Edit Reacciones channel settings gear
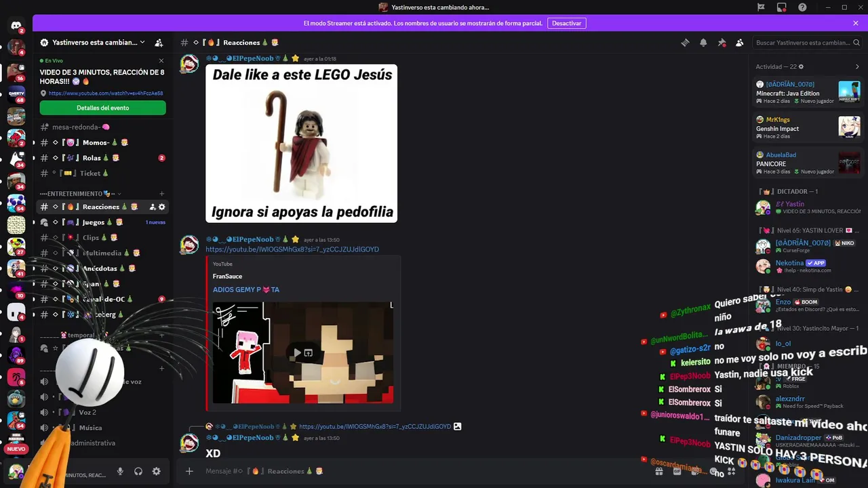 point(161,207)
